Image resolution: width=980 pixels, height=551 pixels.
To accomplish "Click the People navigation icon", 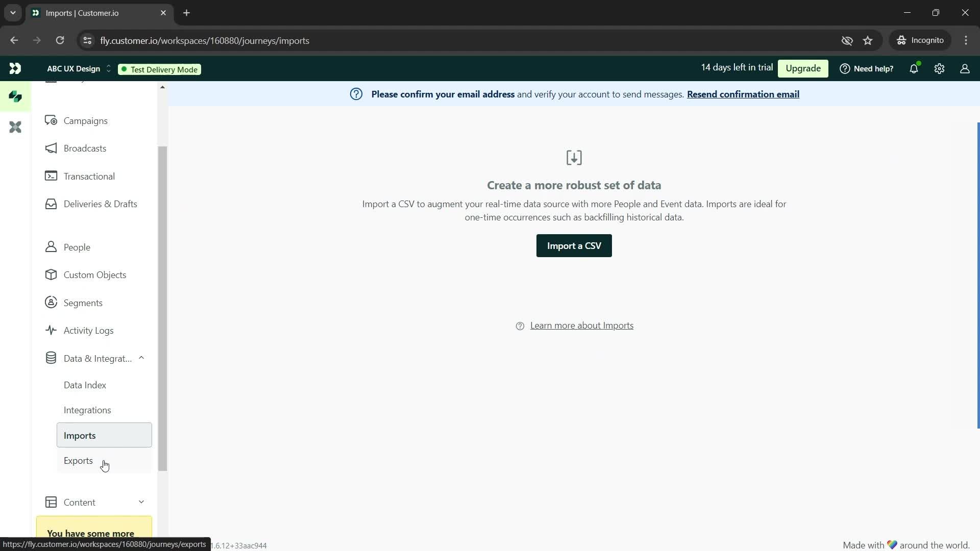I will [51, 247].
